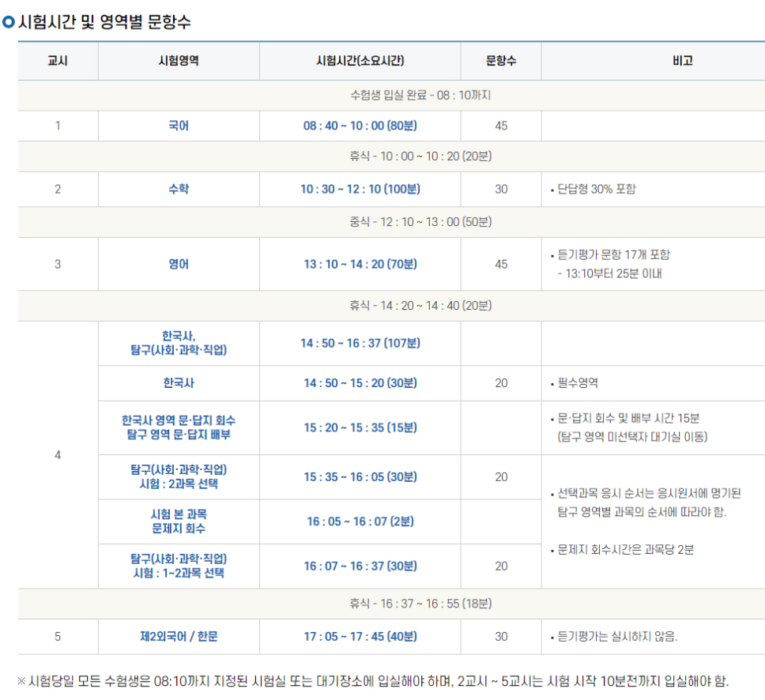Click the period number '4' cell
765x700 pixels.
coord(58,455)
